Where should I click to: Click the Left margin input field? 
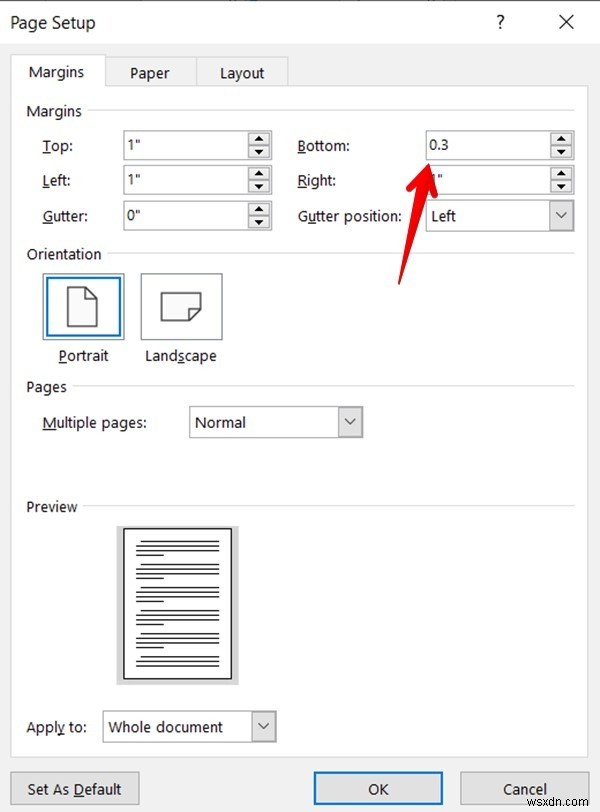[x=186, y=180]
